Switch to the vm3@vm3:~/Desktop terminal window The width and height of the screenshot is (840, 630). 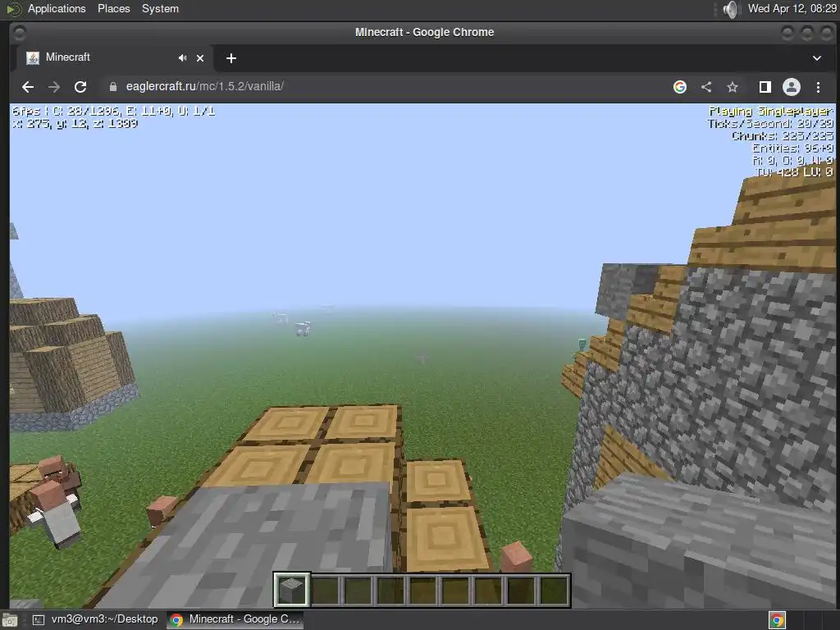(x=97, y=619)
